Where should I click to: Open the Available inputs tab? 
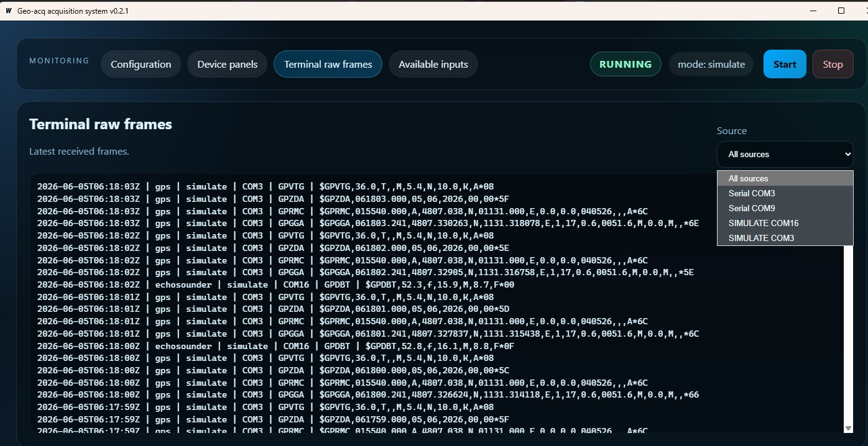(x=433, y=64)
